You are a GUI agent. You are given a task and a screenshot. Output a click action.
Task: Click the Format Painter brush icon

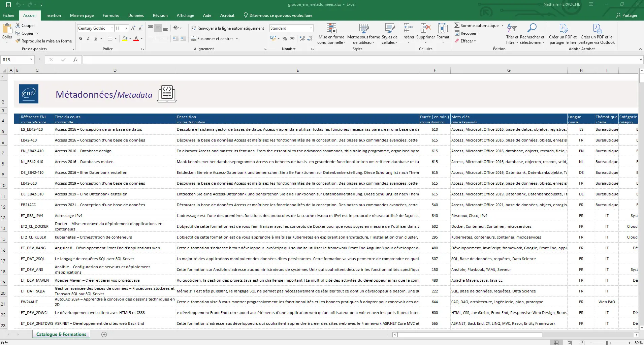point(18,41)
